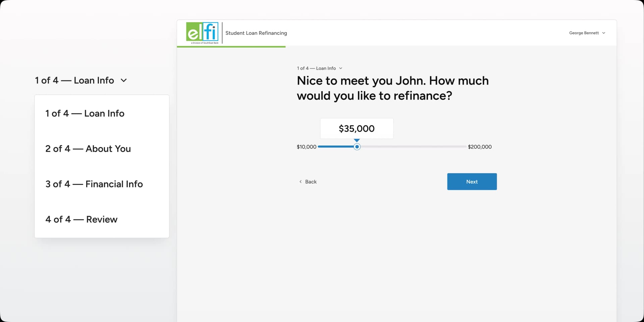Select 2 of 4 — About You
This screenshot has width=644, height=322.
pyautogui.click(x=88, y=149)
